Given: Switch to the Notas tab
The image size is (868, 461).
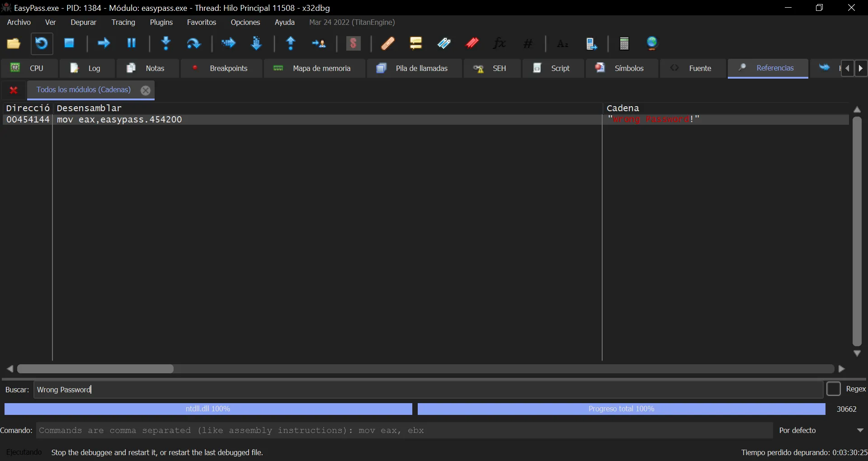Looking at the screenshot, I should (x=147, y=68).
